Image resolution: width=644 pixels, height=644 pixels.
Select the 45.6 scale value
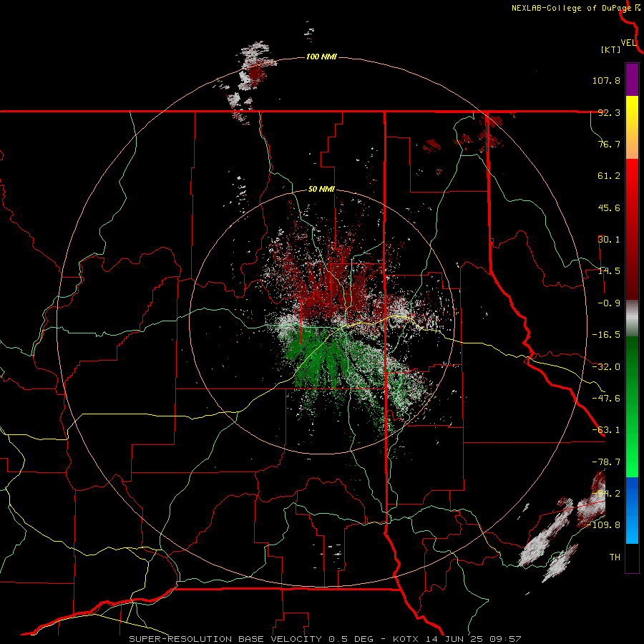click(x=609, y=208)
